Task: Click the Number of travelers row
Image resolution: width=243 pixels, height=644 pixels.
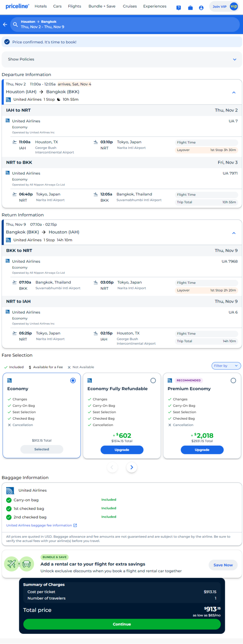Action: [122, 598]
